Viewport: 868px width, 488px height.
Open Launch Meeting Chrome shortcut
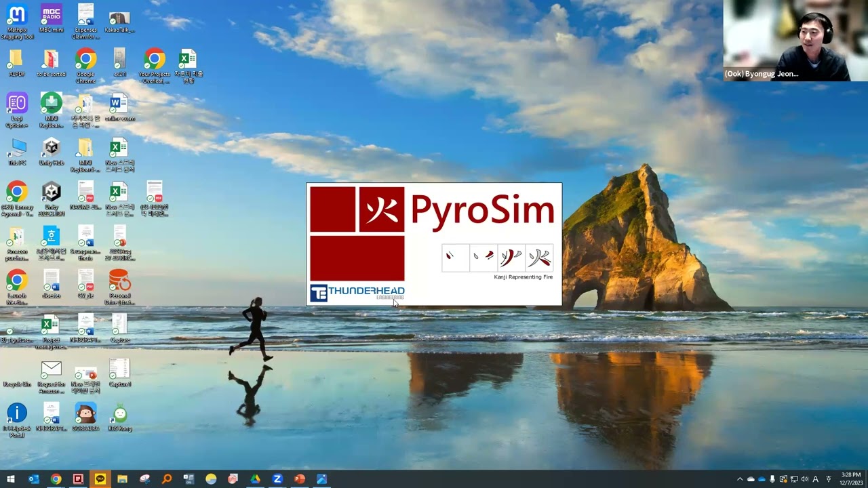click(x=17, y=287)
